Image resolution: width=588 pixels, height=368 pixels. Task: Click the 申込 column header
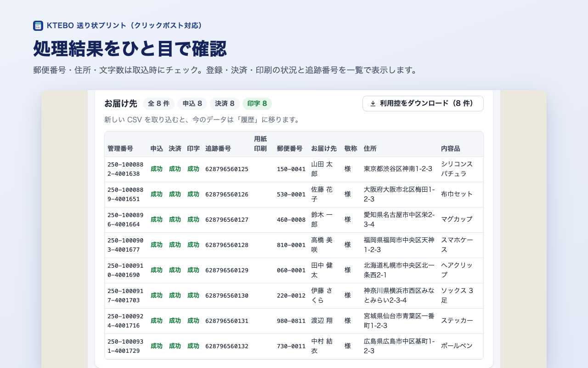click(157, 149)
